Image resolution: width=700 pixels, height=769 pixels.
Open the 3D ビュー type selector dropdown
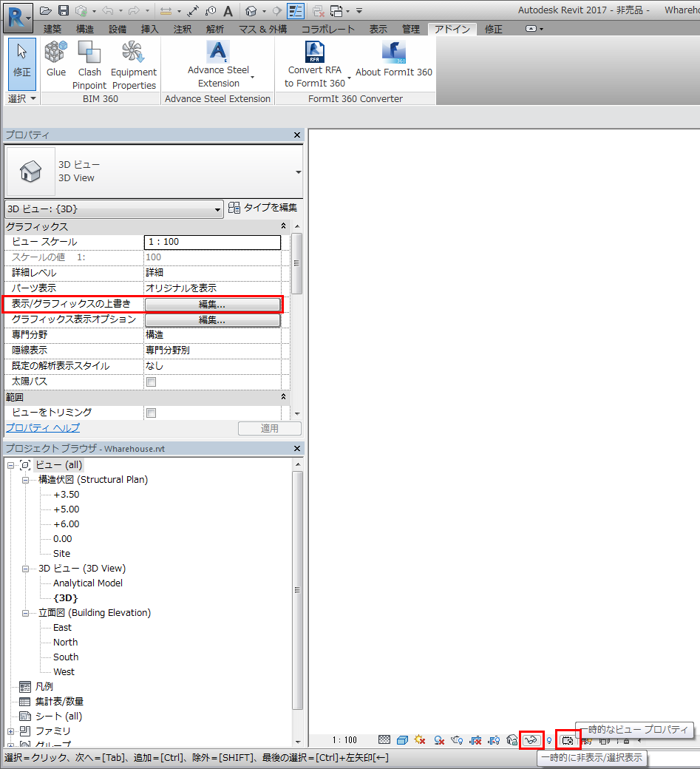pos(298,172)
